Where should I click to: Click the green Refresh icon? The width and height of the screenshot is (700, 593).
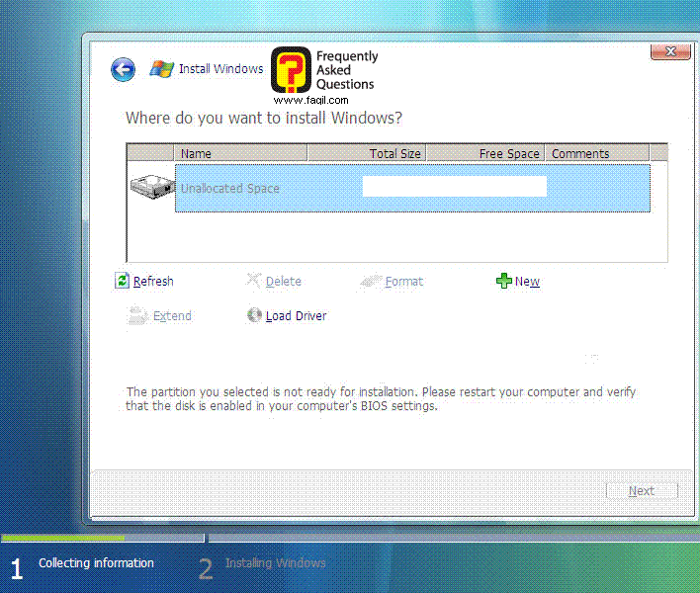[123, 282]
